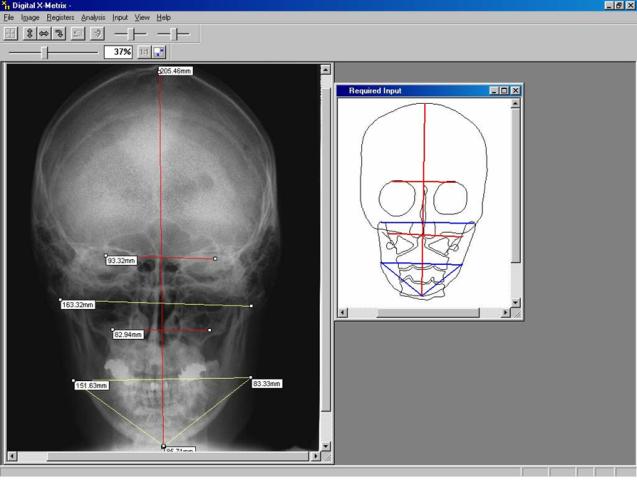Screen dimensions: 637x480
Task: Click Required Input vertical scrollbar thumb
Action: pos(515,186)
